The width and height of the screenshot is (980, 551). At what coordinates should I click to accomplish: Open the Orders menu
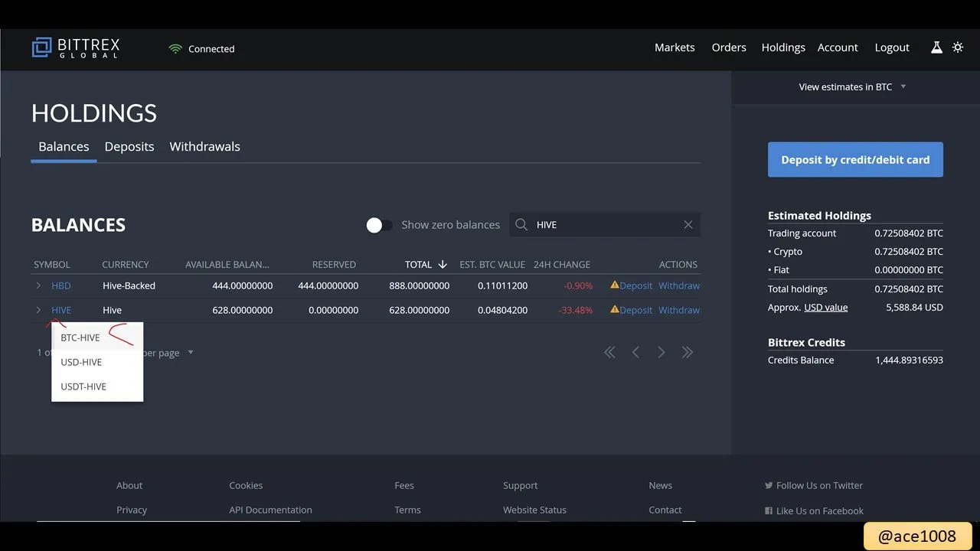(729, 47)
